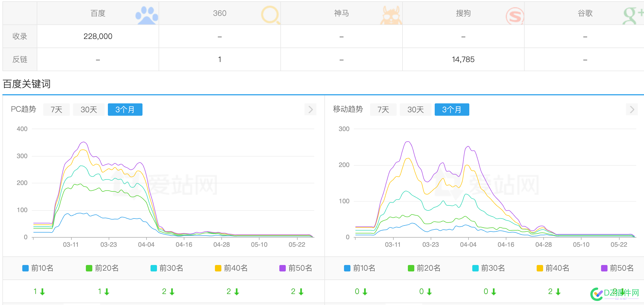Viewport: 644px width, 305px height.
Task: Click mobile trend 前30名 down arrow
Action: [x=493, y=292]
